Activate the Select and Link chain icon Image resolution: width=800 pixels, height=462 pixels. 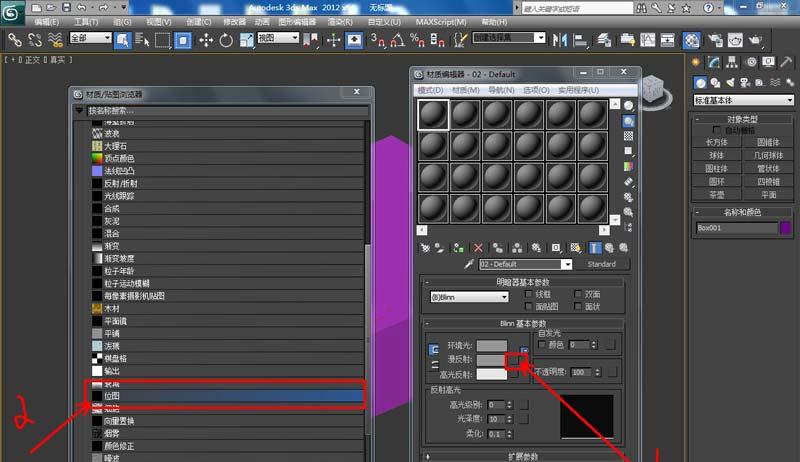[x=14, y=40]
